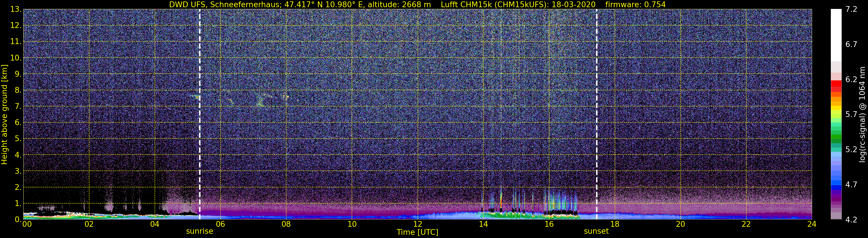Click the time axis tick '24'
Screen dimensions: 868x238
812,224
